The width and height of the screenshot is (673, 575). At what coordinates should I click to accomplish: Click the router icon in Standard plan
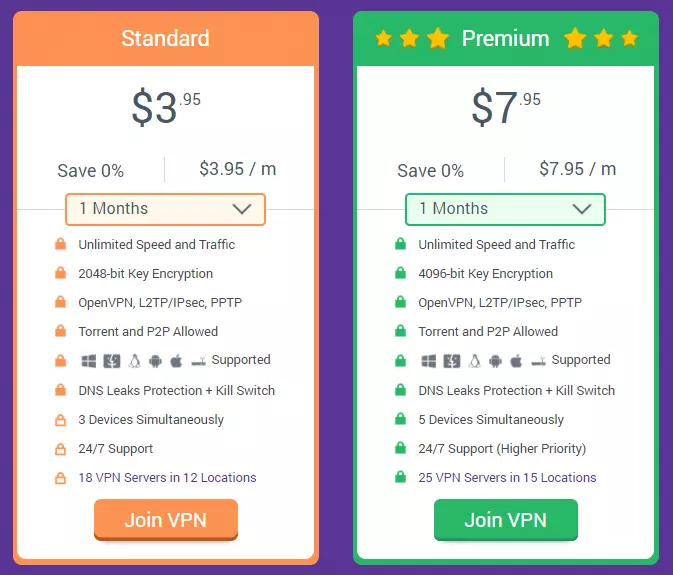pos(198,361)
